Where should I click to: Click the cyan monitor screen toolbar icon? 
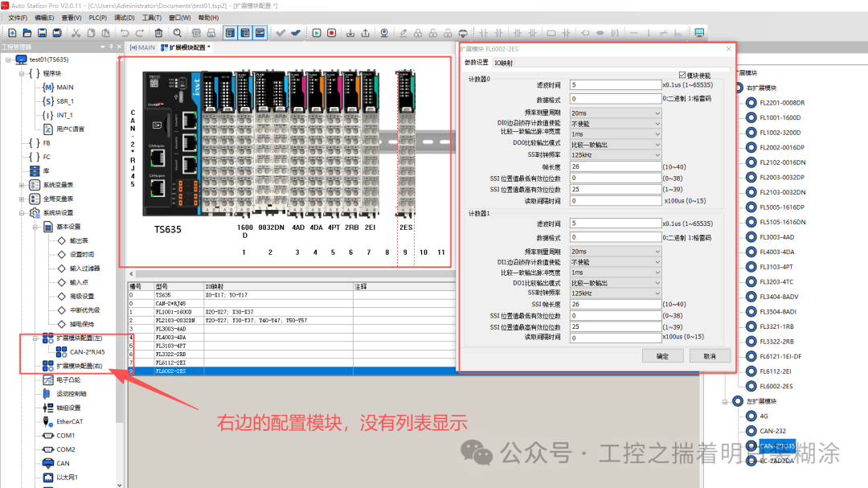[x=699, y=33]
